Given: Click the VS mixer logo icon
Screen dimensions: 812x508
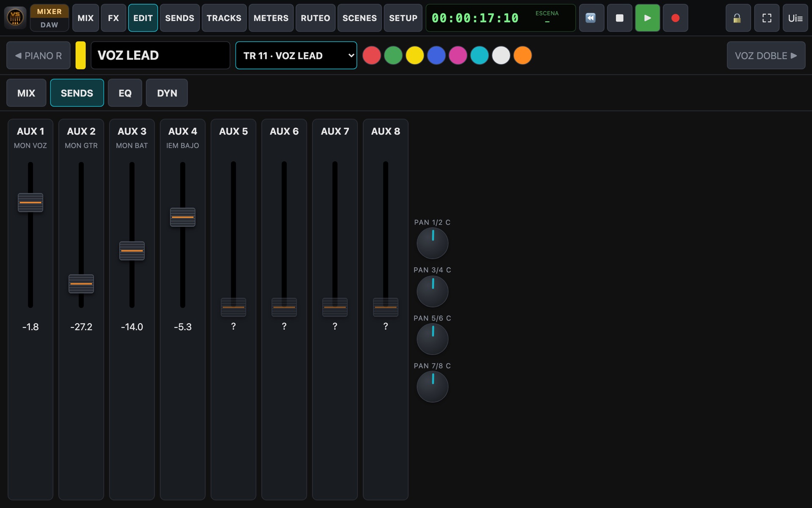Looking at the screenshot, I should point(15,18).
